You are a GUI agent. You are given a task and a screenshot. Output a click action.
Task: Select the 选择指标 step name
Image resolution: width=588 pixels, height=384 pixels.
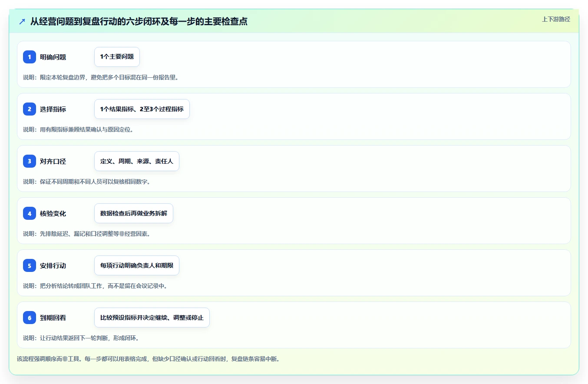click(x=53, y=109)
